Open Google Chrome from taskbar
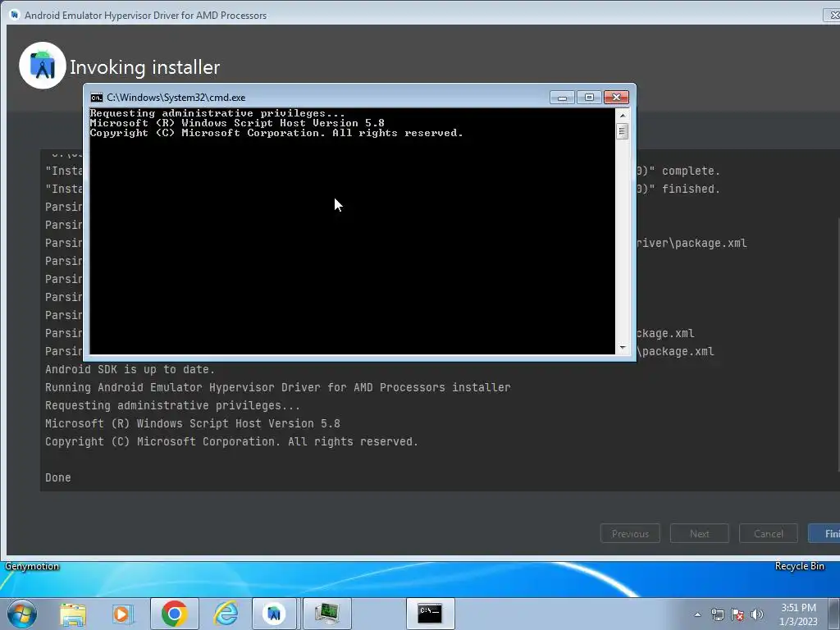The image size is (840, 630). pyautogui.click(x=174, y=614)
